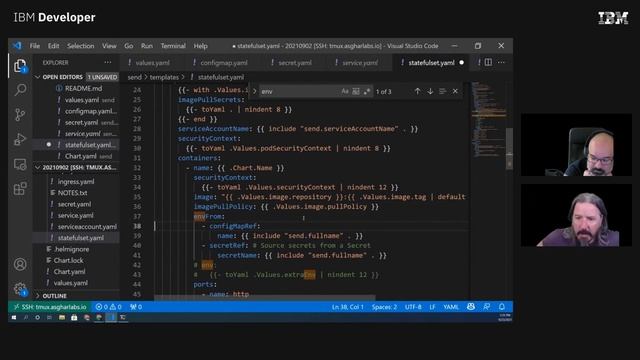Open the Go menu
This screenshot has width=640, height=360.
[x=129, y=46]
